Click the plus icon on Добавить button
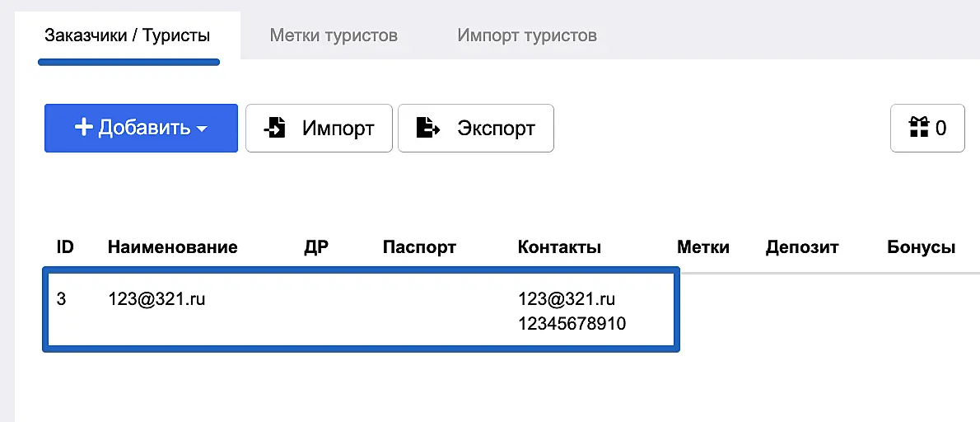Viewport: 980px width, 422px height. 83,128
